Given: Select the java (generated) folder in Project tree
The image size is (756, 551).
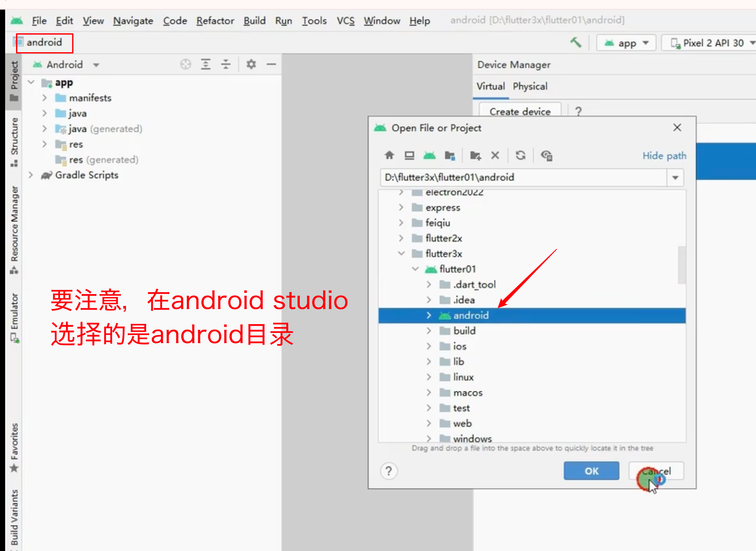Looking at the screenshot, I should tap(105, 129).
